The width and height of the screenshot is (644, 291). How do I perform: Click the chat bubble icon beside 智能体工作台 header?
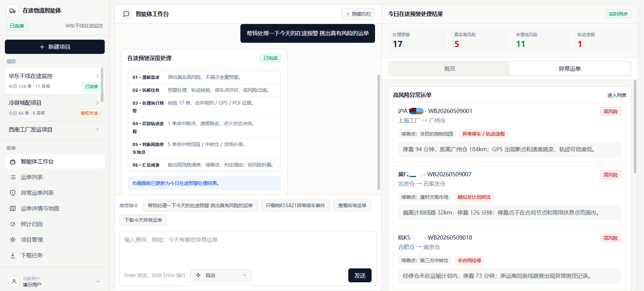point(126,14)
